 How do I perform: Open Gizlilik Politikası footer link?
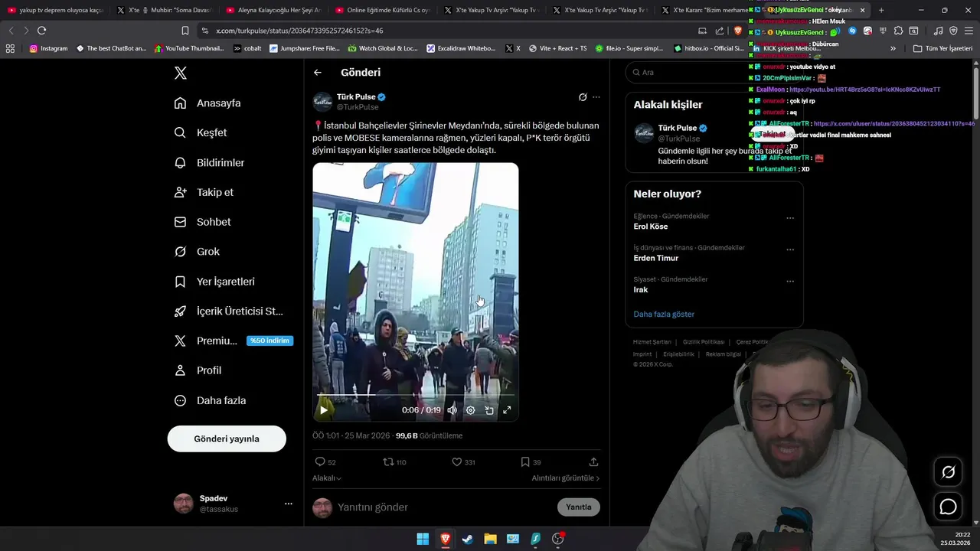704,342
